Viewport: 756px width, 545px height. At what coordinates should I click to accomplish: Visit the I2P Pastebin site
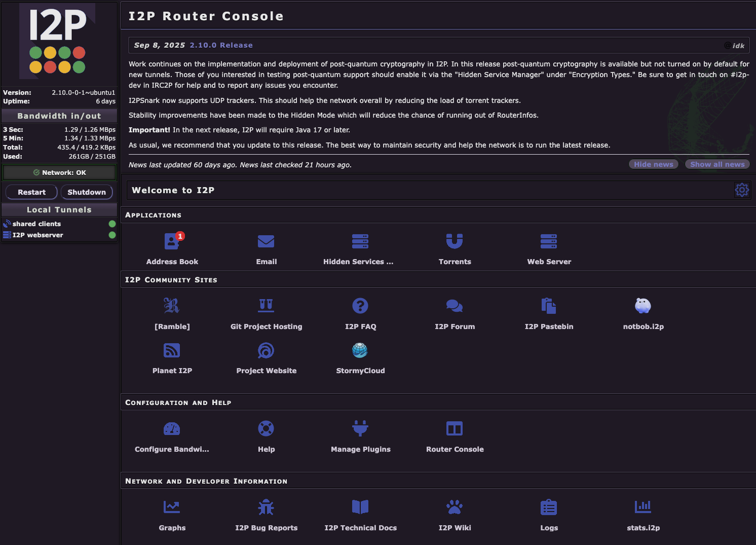click(549, 312)
